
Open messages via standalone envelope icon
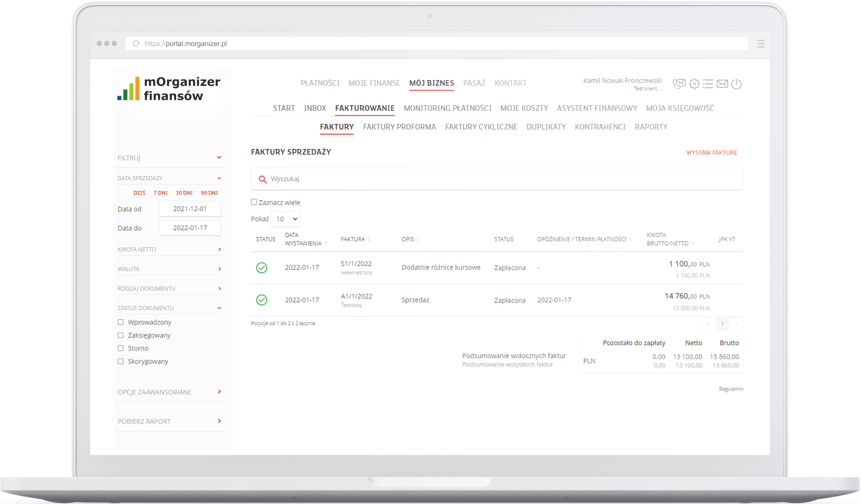click(722, 84)
